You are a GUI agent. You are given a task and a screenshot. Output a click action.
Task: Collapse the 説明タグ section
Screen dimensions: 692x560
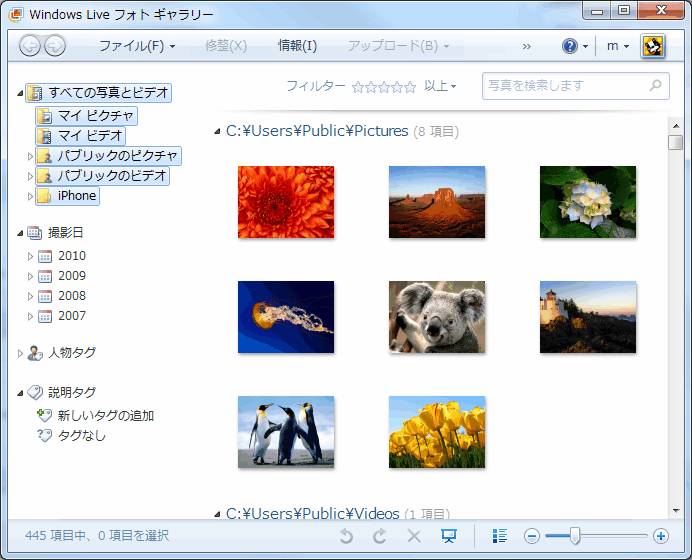(20, 393)
